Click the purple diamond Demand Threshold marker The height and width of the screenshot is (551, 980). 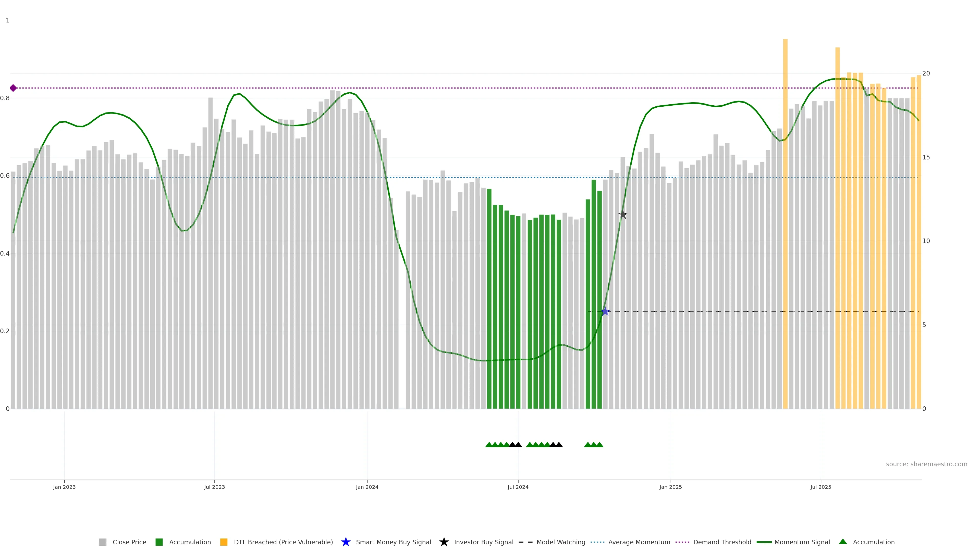pos(13,88)
